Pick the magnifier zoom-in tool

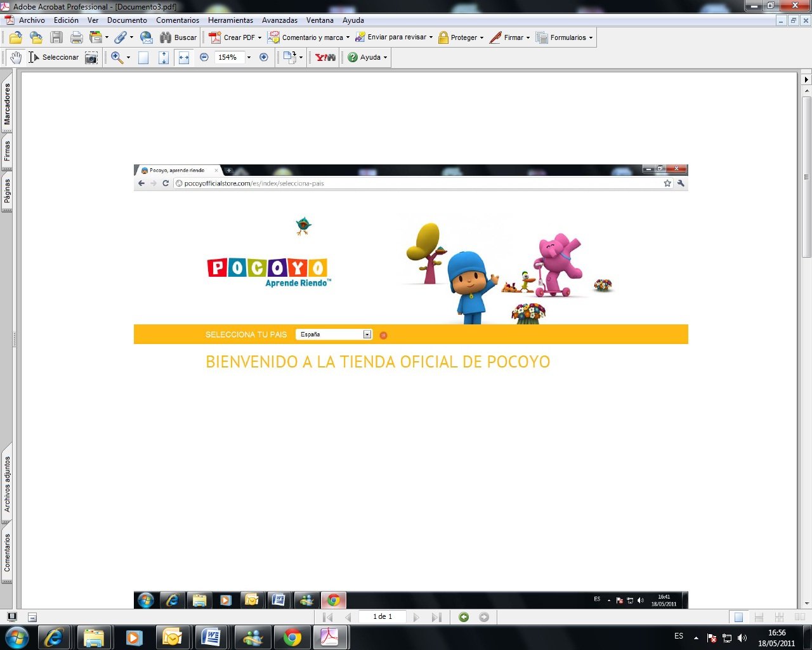(x=117, y=57)
